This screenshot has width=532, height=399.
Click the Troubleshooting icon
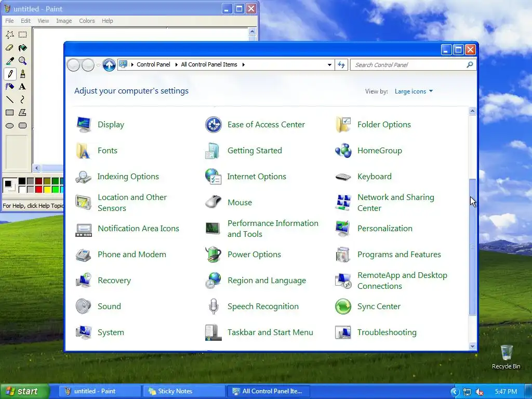click(x=343, y=332)
